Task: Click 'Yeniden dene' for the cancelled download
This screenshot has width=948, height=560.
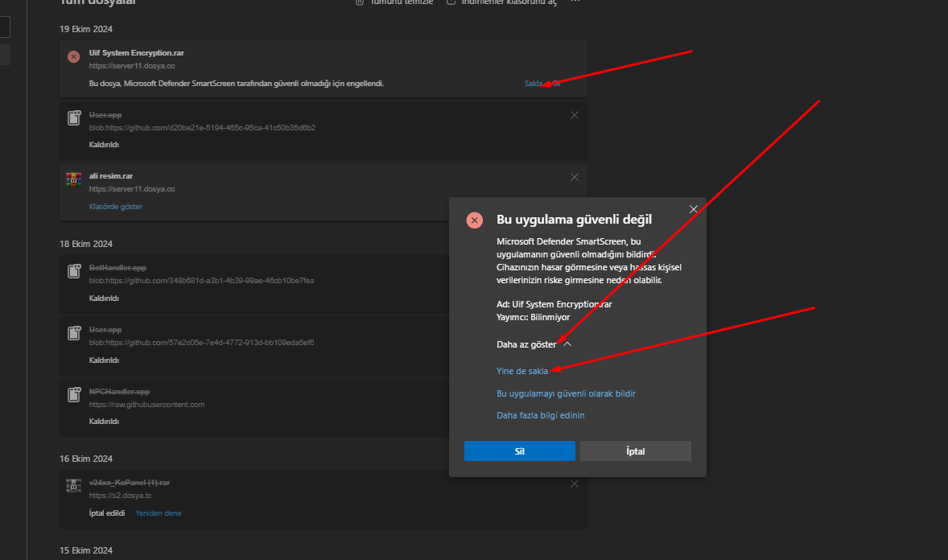Action: [159, 513]
